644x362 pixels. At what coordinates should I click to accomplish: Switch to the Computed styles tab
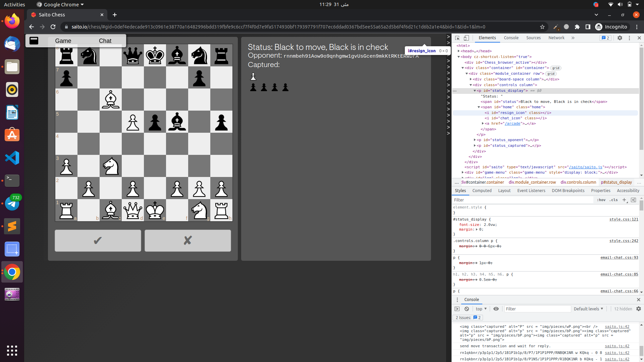(x=482, y=190)
